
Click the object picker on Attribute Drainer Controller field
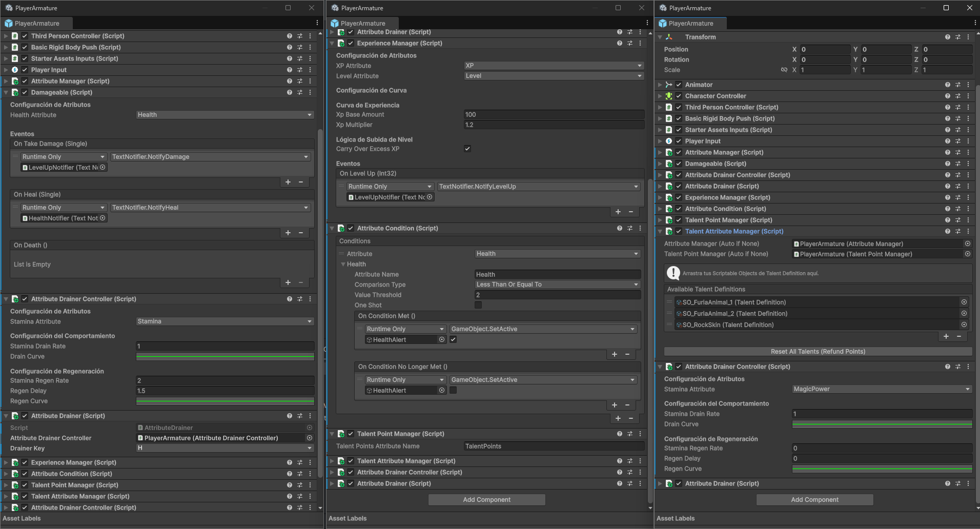coord(309,438)
